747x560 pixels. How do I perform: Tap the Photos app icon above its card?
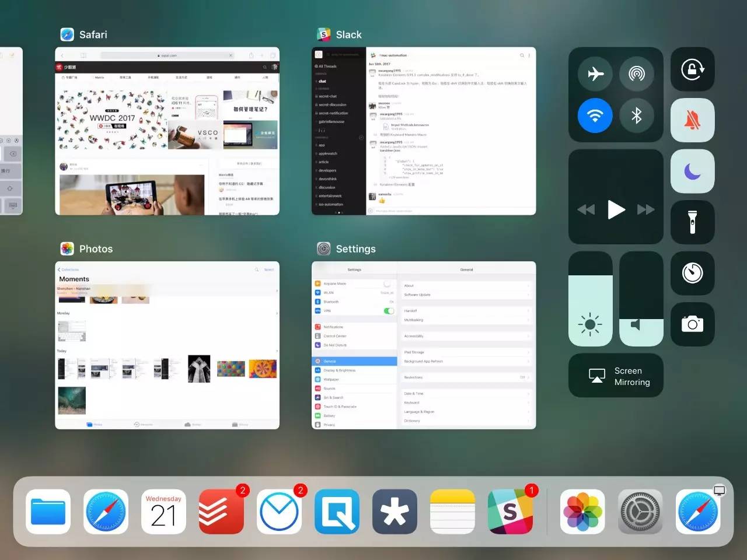(67, 249)
